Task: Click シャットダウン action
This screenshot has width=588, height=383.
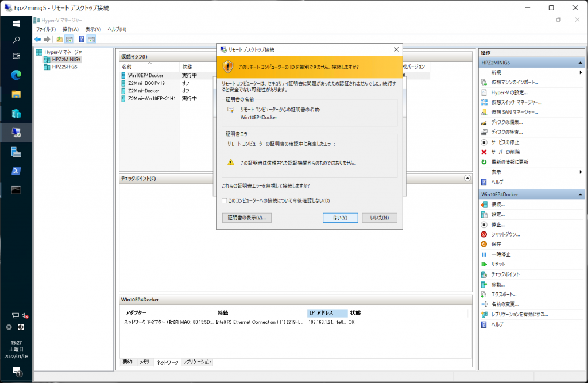Action: [x=505, y=234]
